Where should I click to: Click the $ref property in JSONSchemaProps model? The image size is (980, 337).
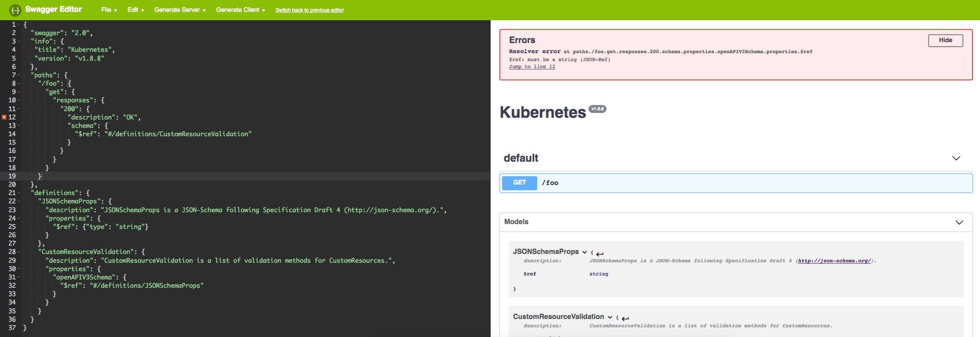530,274
